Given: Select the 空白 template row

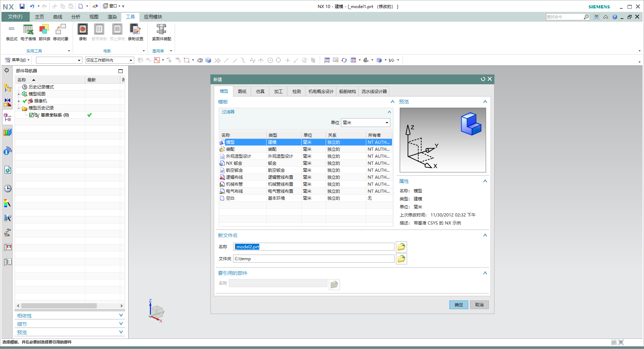Looking at the screenshot, I should pos(305,198).
